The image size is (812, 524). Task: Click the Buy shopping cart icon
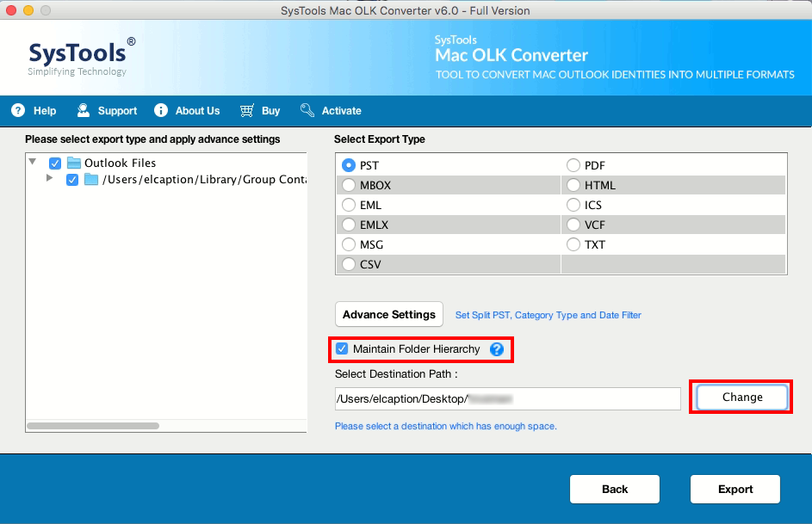tap(247, 110)
